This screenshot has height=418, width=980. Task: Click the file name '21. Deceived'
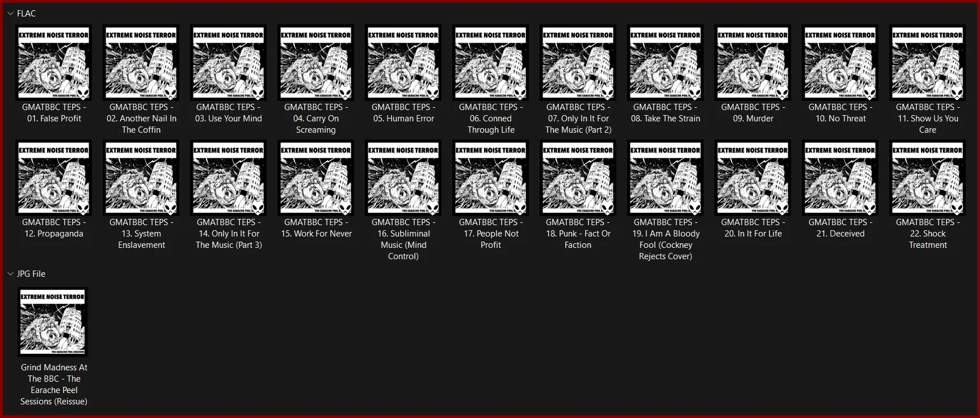tap(840, 228)
